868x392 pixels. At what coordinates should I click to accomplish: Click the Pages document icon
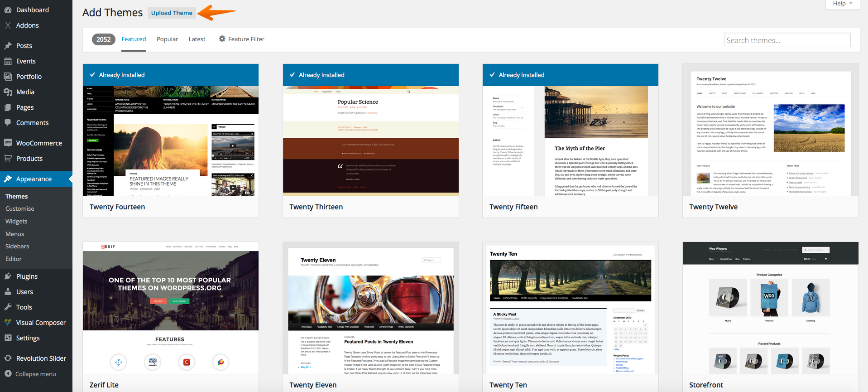tap(8, 107)
